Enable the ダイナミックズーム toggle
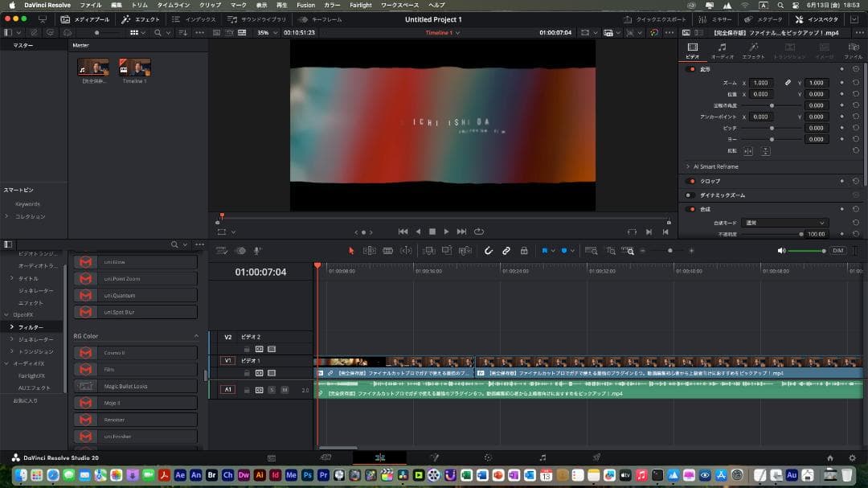This screenshot has width=868, height=488. [689, 195]
